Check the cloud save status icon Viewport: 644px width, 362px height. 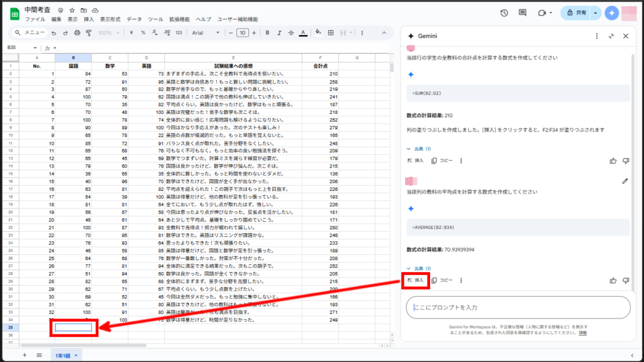click(x=96, y=10)
